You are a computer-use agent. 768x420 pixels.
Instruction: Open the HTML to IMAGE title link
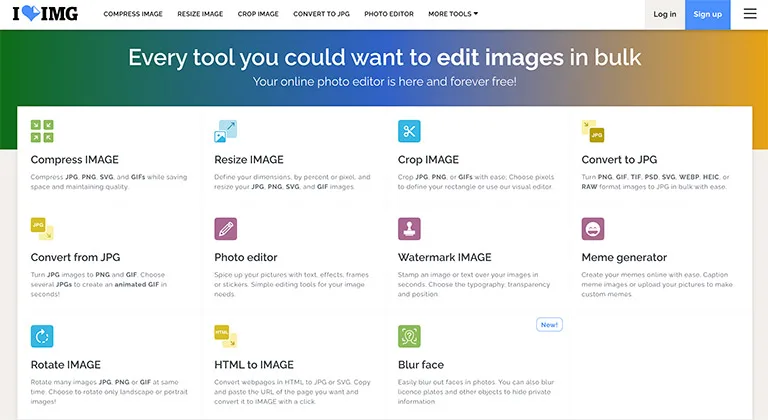[254, 365]
